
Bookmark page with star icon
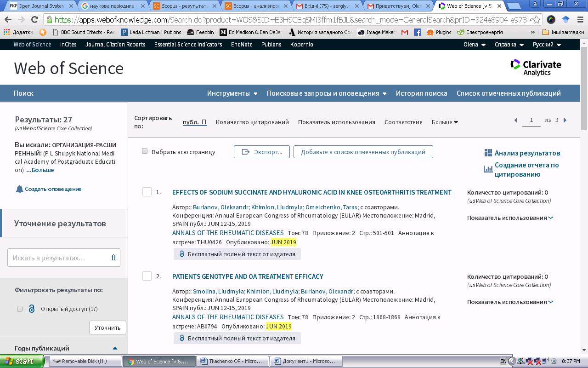(536, 20)
